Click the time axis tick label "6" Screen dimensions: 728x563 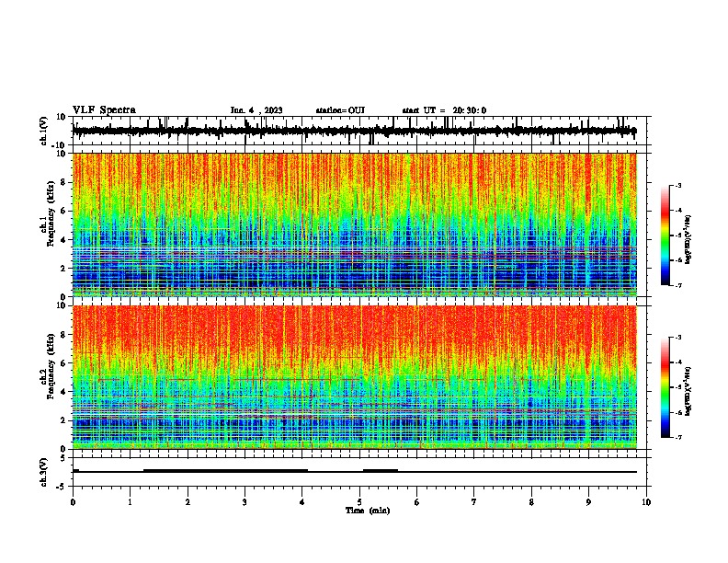[417, 501]
